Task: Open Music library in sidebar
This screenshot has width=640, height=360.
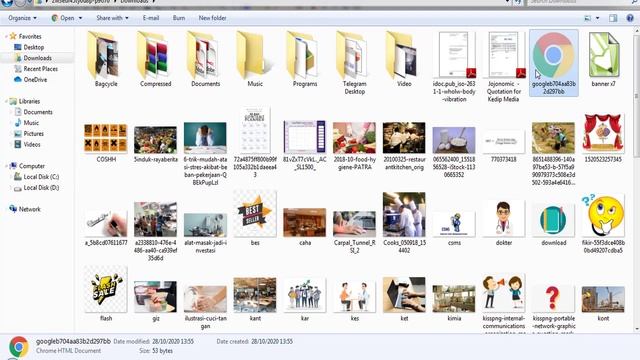Action: point(31,123)
